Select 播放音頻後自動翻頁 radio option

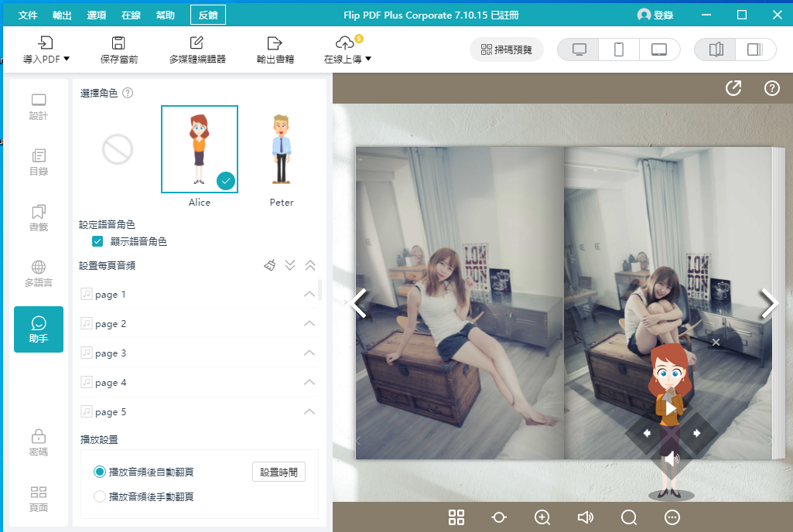pyautogui.click(x=100, y=472)
